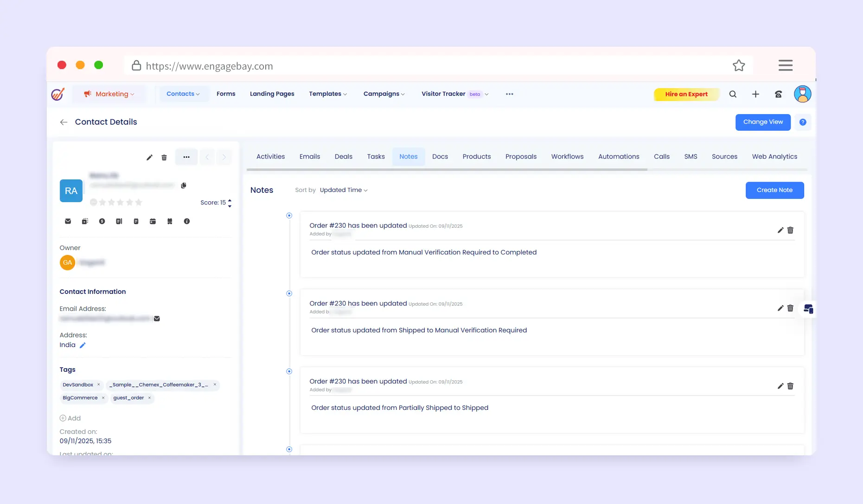The image size is (863, 504).
Task: Click the send email envelope icon under contact avatar
Action: 68,221
